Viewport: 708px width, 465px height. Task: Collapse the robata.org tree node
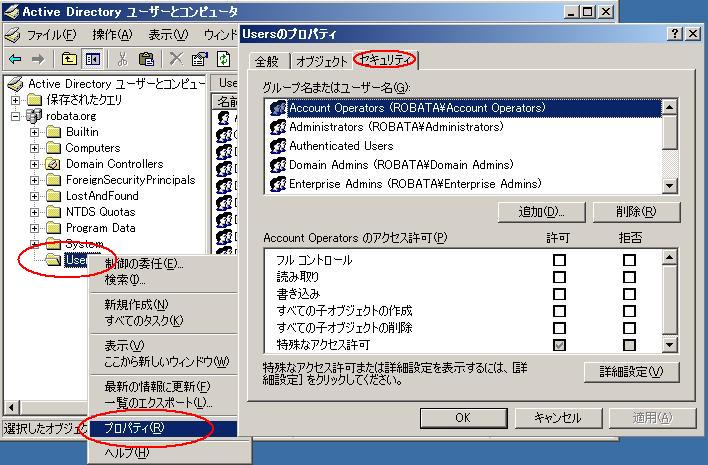(15, 116)
